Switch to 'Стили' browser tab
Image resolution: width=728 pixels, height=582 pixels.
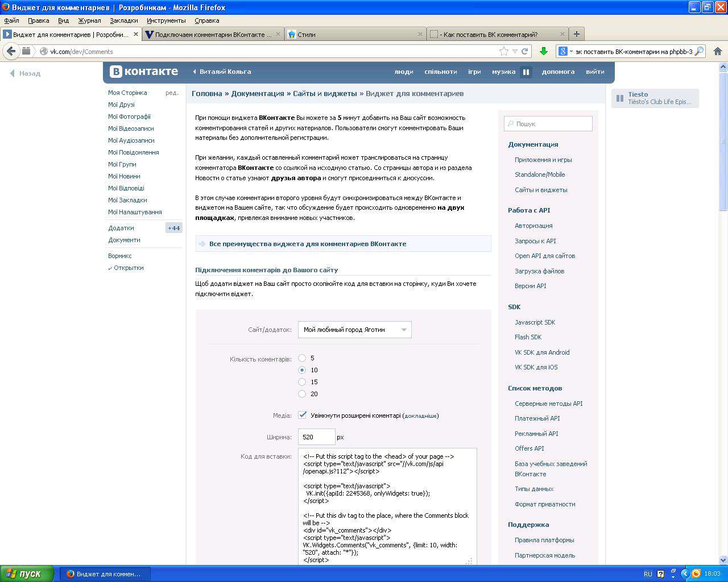click(355, 34)
